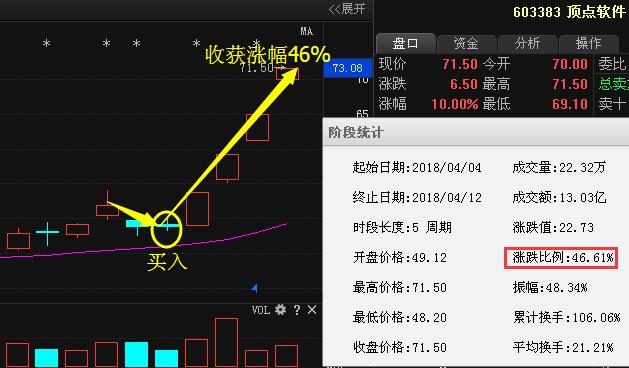Image resolution: width=629 pixels, height=368 pixels.
Task: Click the VOL panel help question mark
Action: pos(296,310)
